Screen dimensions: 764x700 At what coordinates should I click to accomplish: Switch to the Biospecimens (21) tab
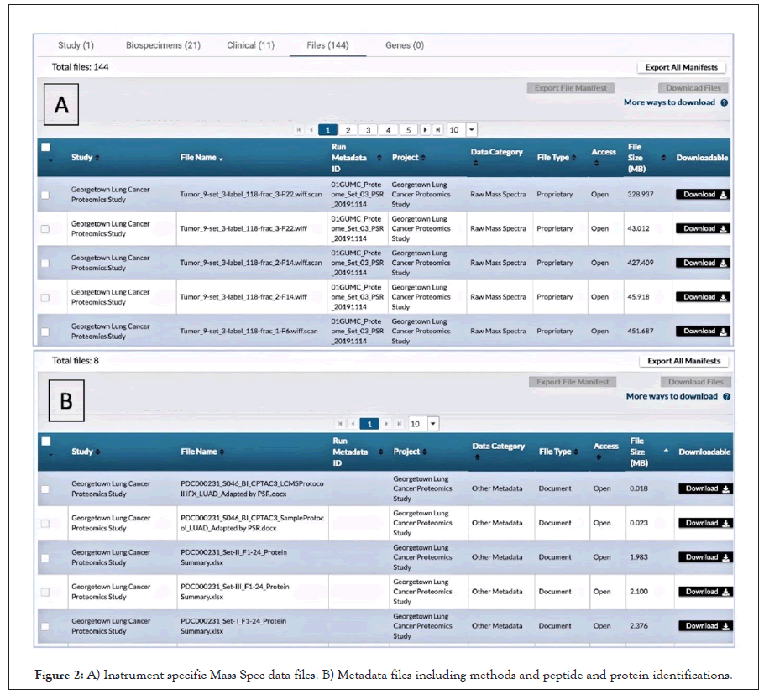[163, 45]
